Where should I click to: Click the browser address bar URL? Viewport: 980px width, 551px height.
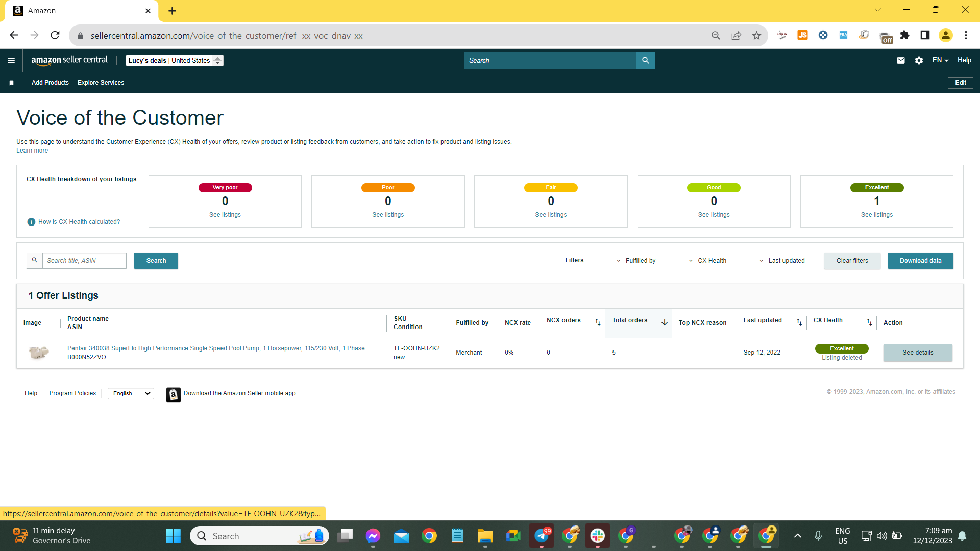pyautogui.click(x=227, y=36)
